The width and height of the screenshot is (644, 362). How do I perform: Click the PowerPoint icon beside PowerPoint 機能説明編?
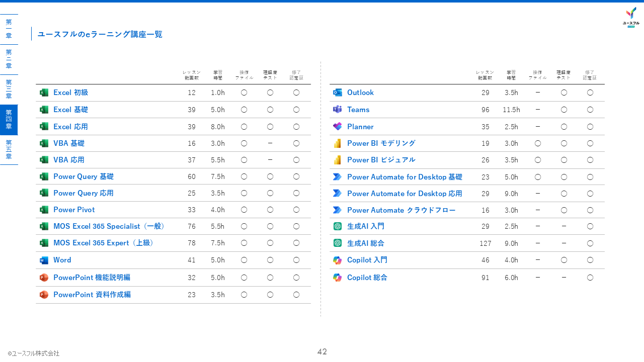44,278
